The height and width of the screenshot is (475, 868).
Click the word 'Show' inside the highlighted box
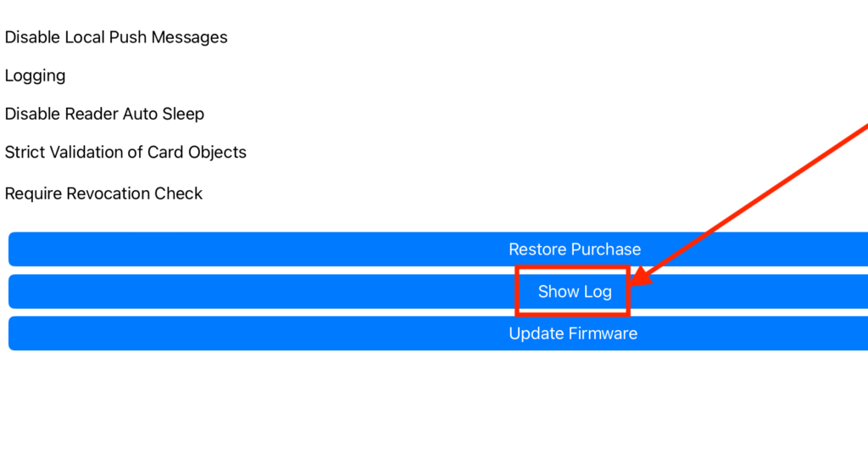[558, 292]
